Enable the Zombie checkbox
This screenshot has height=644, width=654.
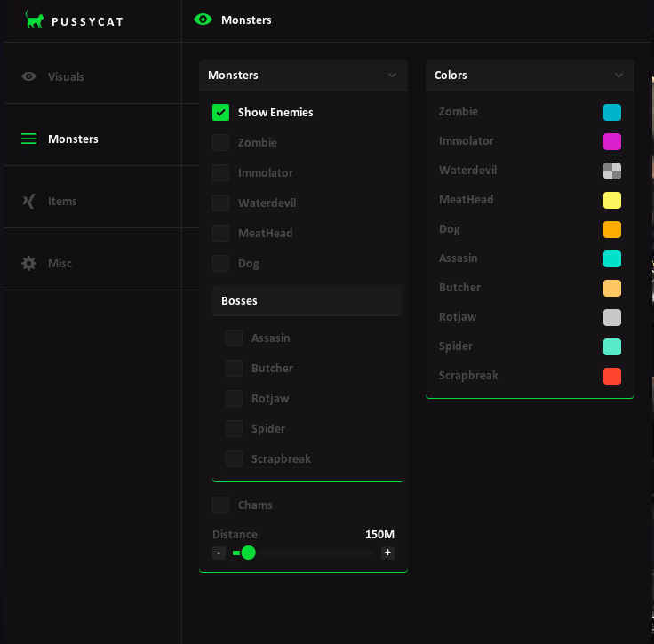[x=220, y=142]
